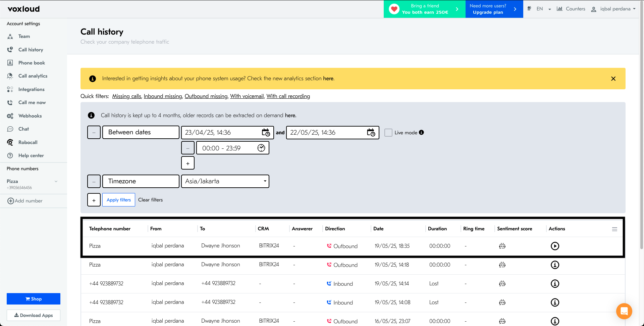Viewport: 644px width, 326px height.
Task: Expand the Pizza phone number entry
Action: 56,181
